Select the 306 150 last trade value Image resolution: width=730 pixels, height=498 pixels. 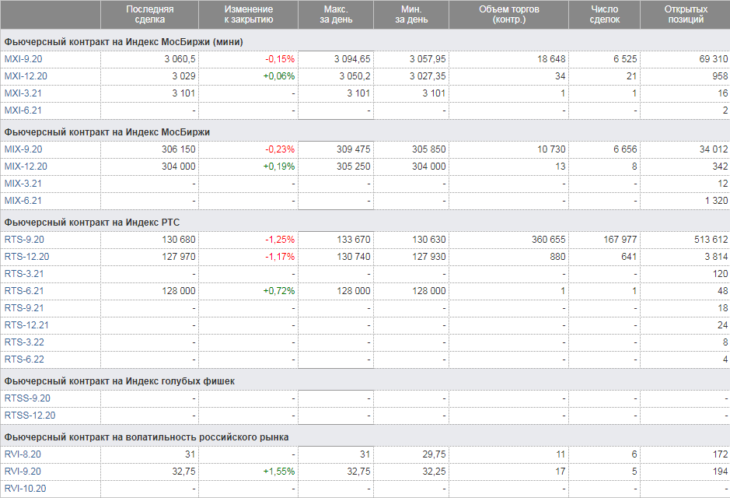[178, 149]
